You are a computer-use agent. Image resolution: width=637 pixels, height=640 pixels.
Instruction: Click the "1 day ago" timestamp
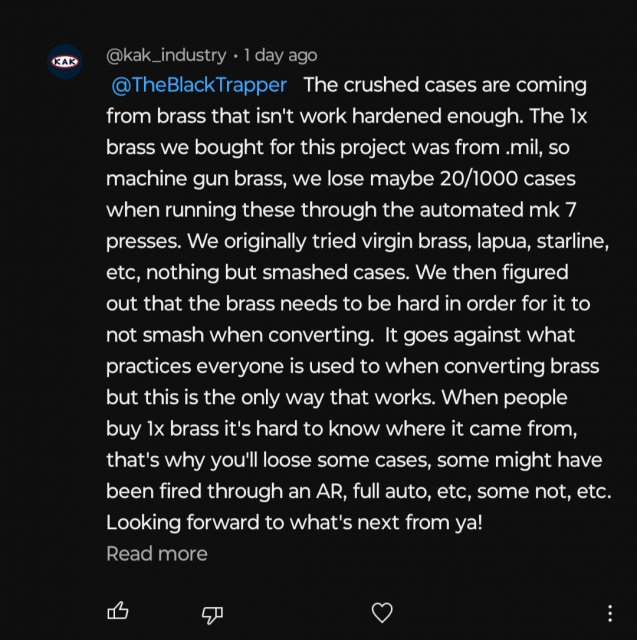click(280, 55)
